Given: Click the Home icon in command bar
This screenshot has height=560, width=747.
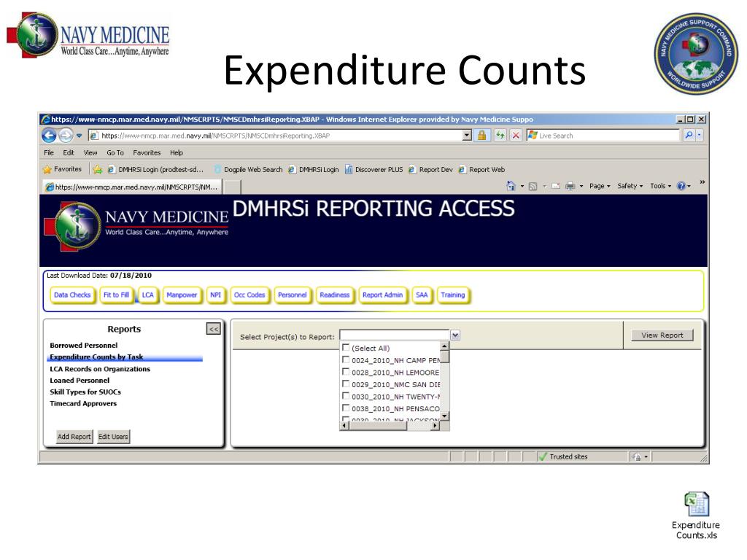Looking at the screenshot, I should (511, 186).
